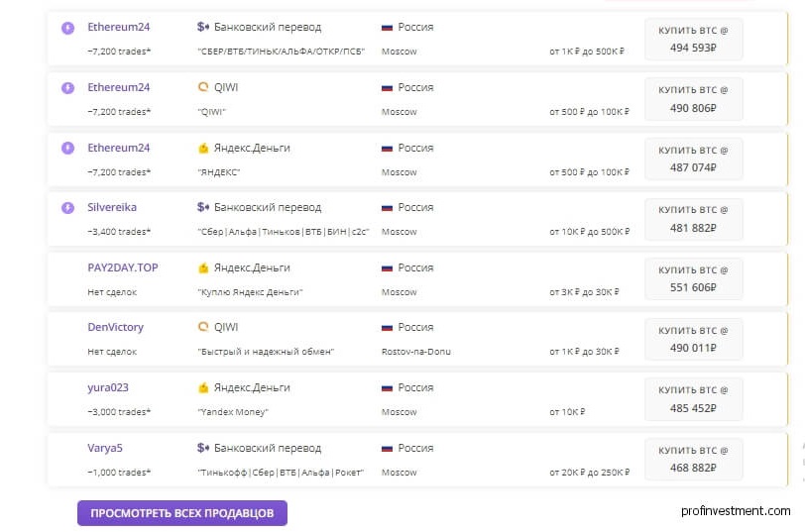The height and width of the screenshot is (532, 805).
Task: Click "~1,000 trades*" under Varya5
Action: 119,473
